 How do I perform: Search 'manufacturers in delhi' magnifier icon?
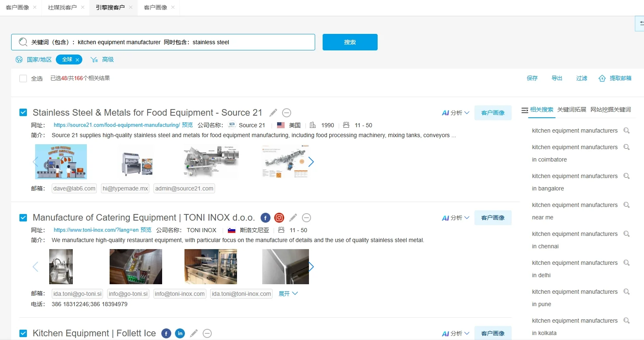point(627,263)
